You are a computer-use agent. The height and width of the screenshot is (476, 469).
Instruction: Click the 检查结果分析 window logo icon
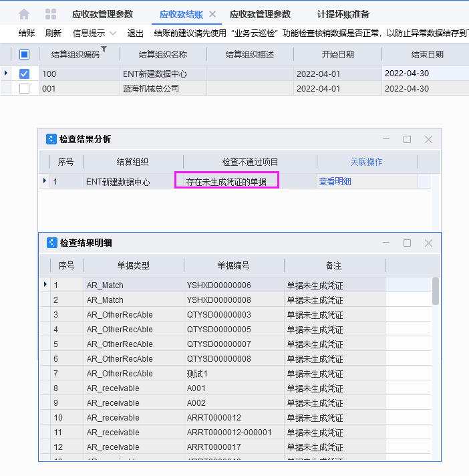click(x=51, y=139)
